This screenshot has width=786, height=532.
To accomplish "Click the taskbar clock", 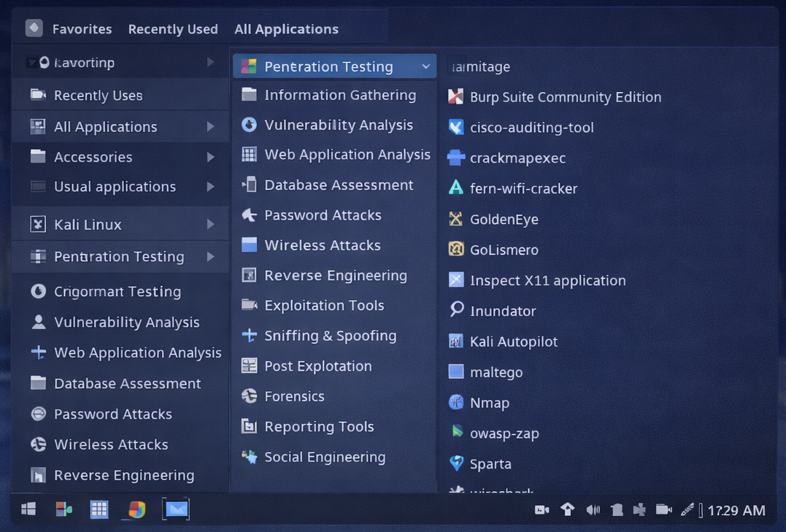I will (x=736, y=510).
